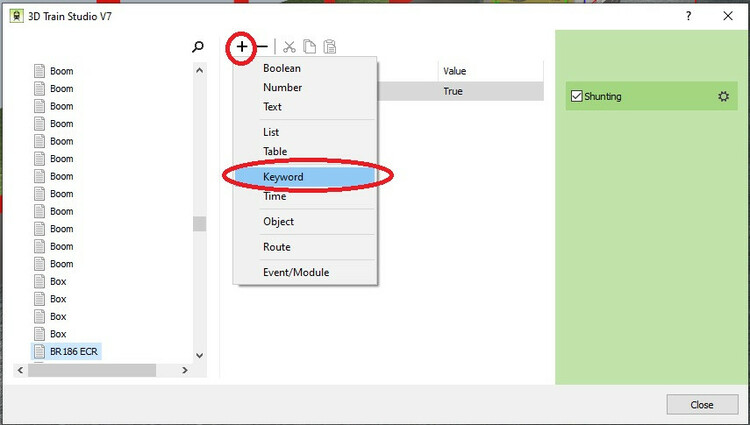750x425 pixels.
Task: Click the Close button
Action: click(702, 404)
